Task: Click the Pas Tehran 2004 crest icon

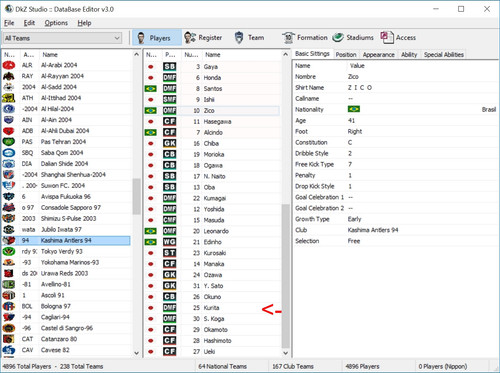Action: [x=9, y=142]
